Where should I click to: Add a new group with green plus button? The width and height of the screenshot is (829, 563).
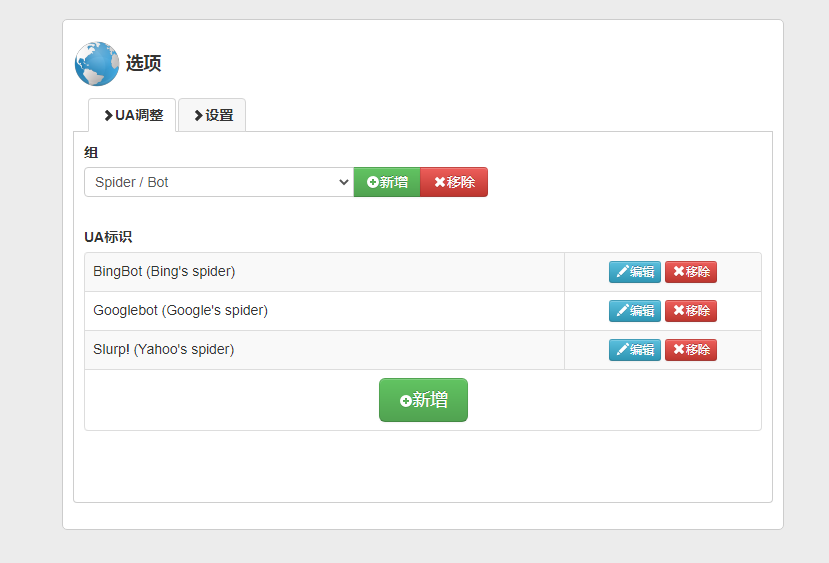387,182
